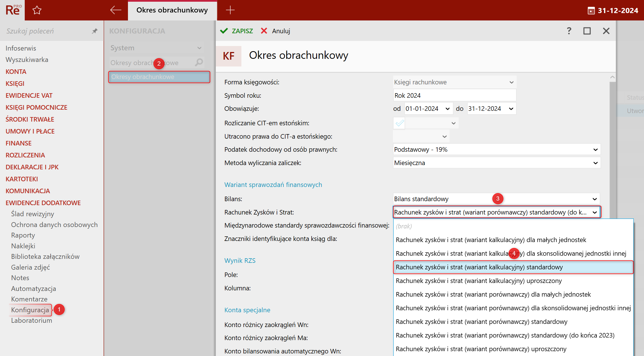Open favorites with the star icon
Screen dimensions: 644x356
click(x=37, y=10)
